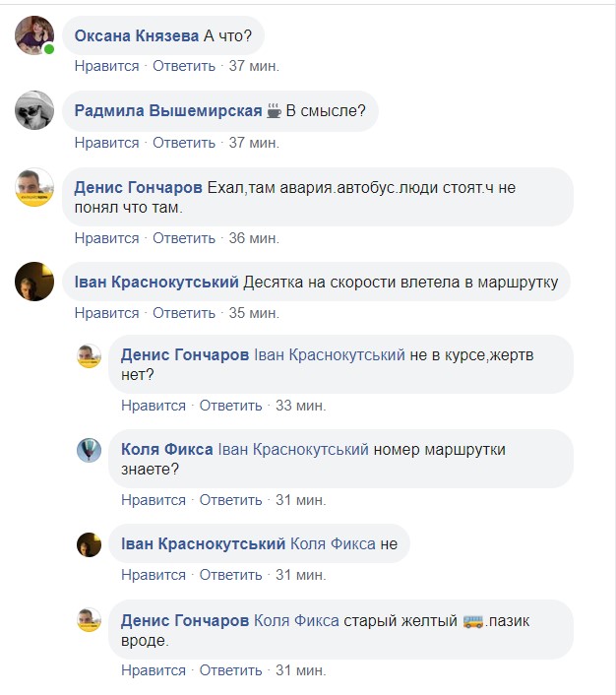This screenshot has width=616, height=695.
Task: Like the "старый желтый пазик" reply
Action: pos(154,670)
